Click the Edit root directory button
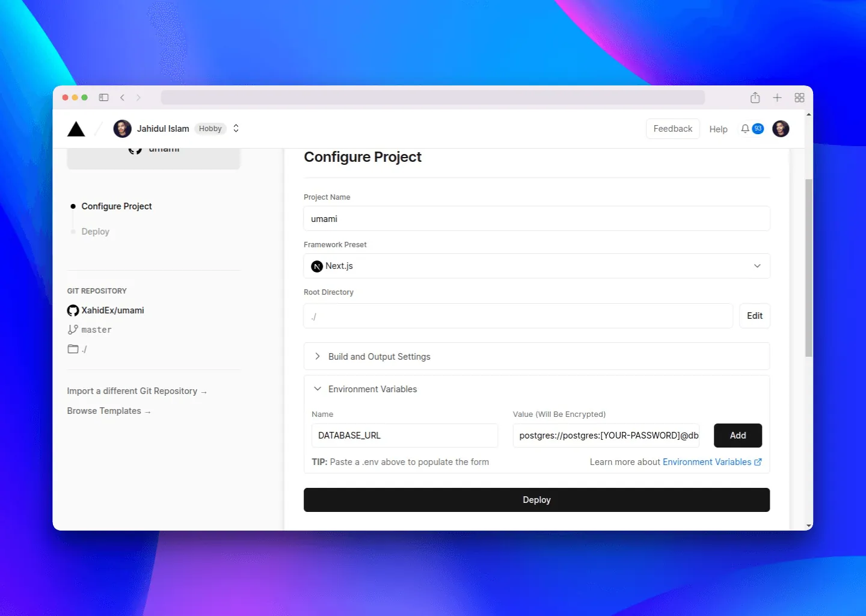The width and height of the screenshot is (866, 616). 755,316
